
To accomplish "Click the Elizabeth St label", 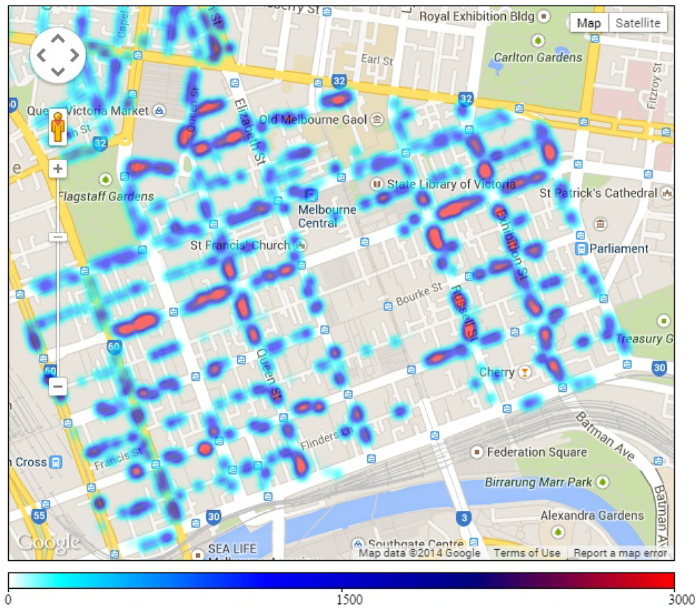I will [250, 132].
